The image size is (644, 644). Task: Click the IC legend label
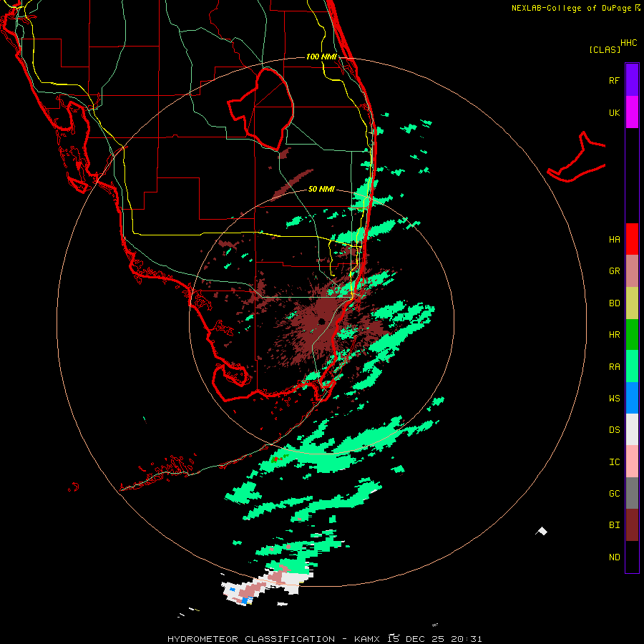click(614, 462)
